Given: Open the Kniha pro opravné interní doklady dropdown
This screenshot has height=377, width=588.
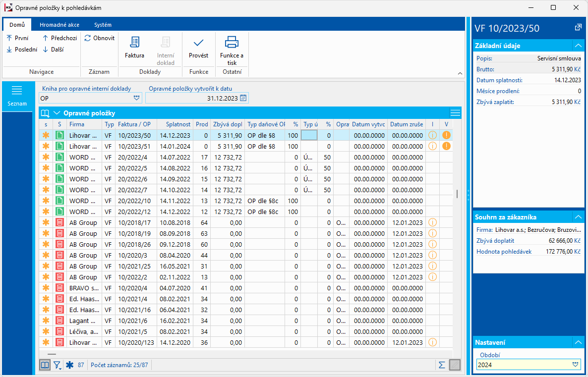Looking at the screenshot, I should tap(137, 98).
